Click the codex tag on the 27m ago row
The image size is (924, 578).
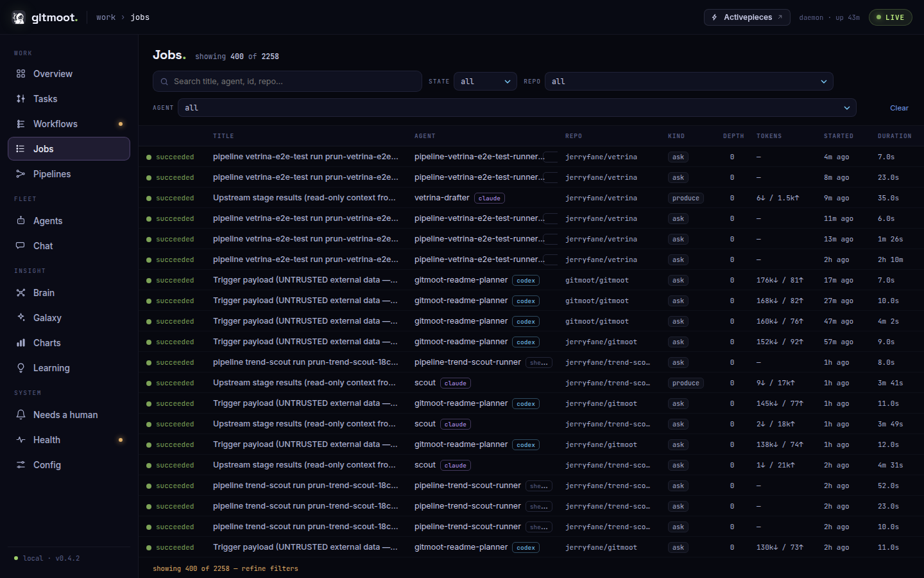(x=526, y=301)
